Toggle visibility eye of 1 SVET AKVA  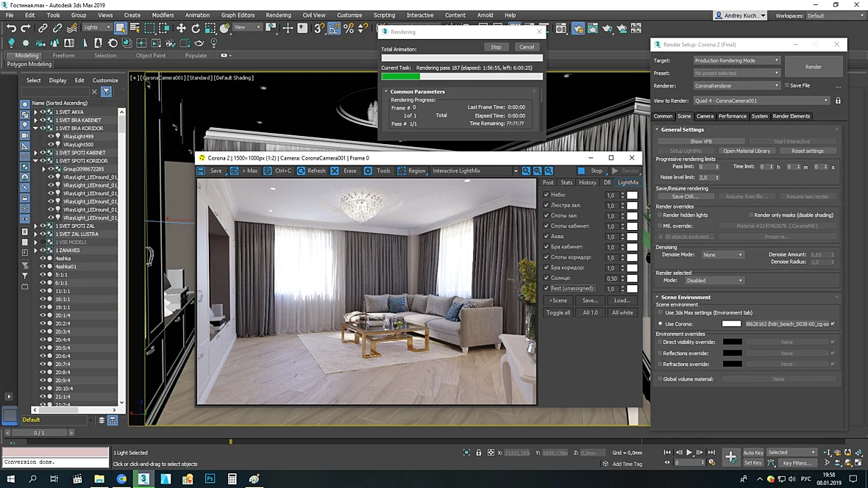[43, 112]
